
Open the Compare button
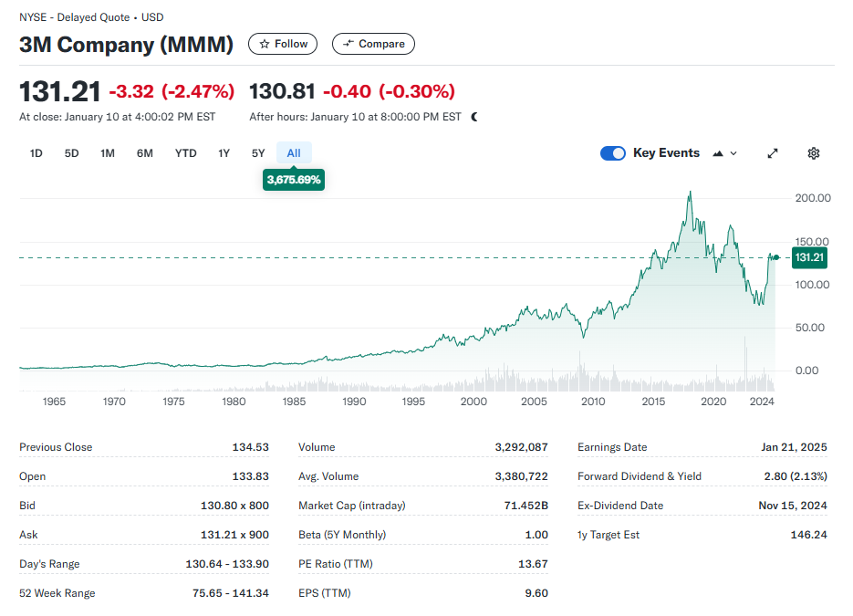tap(373, 44)
